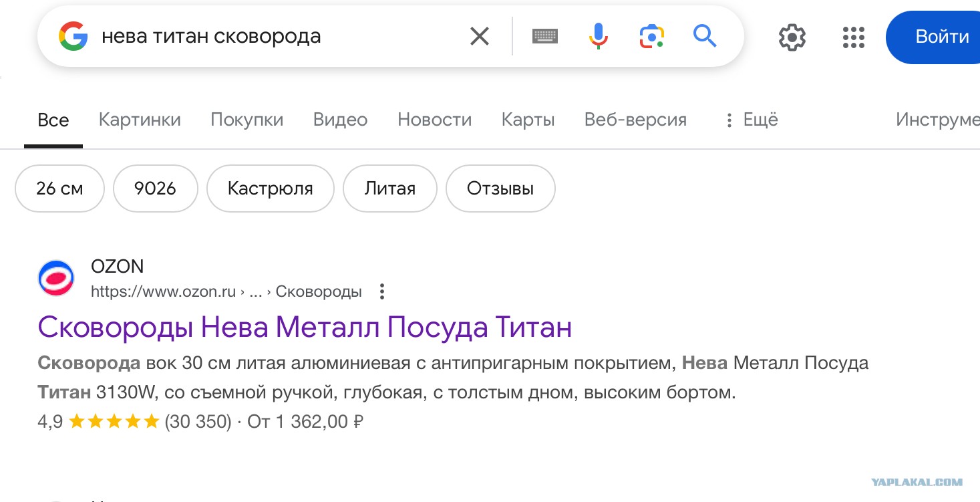980x502 pixels.
Task: Switch to Картинки tab
Action: [x=140, y=120]
